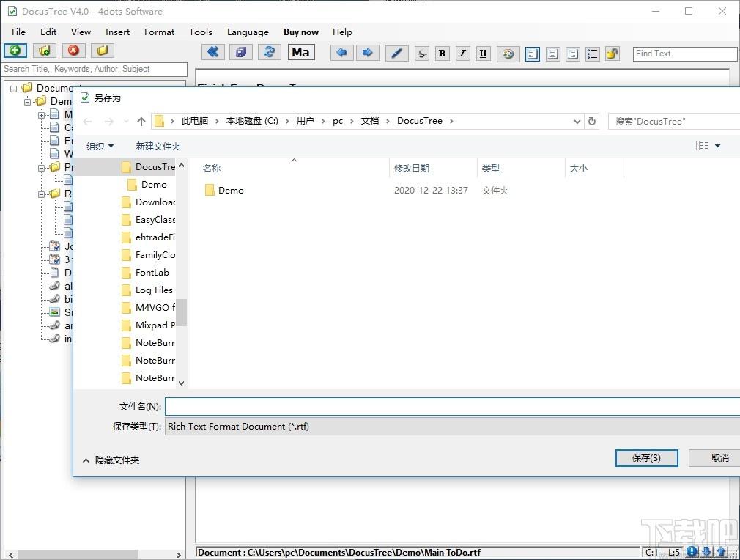Click the add folder icon with green plus
The image size is (740, 560).
tap(45, 51)
